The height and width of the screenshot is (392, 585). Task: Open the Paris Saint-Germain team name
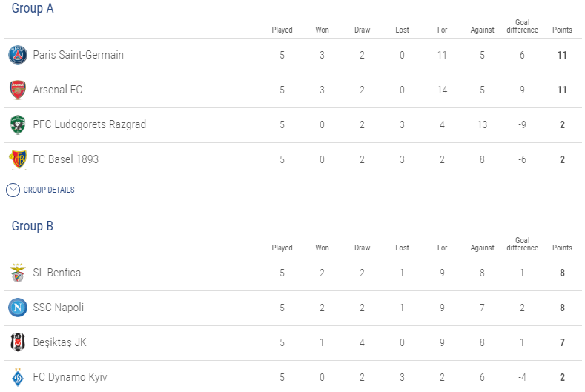tap(78, 55)
